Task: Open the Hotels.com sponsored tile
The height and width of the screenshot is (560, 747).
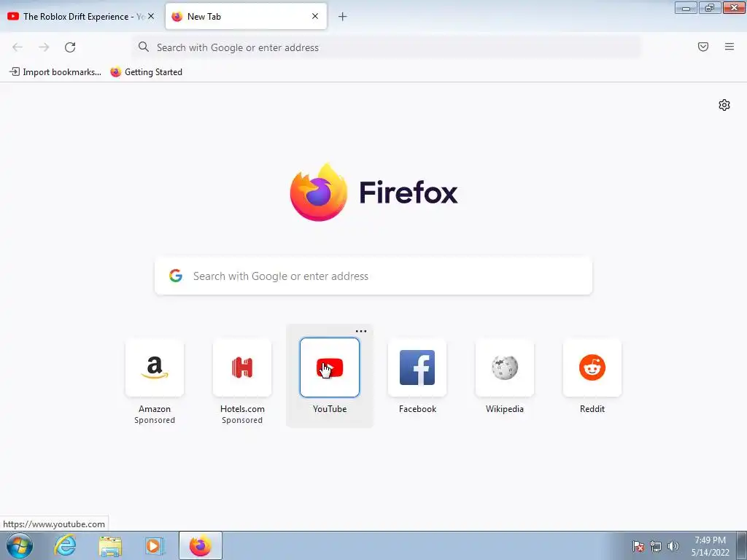Action: [242, 367]
